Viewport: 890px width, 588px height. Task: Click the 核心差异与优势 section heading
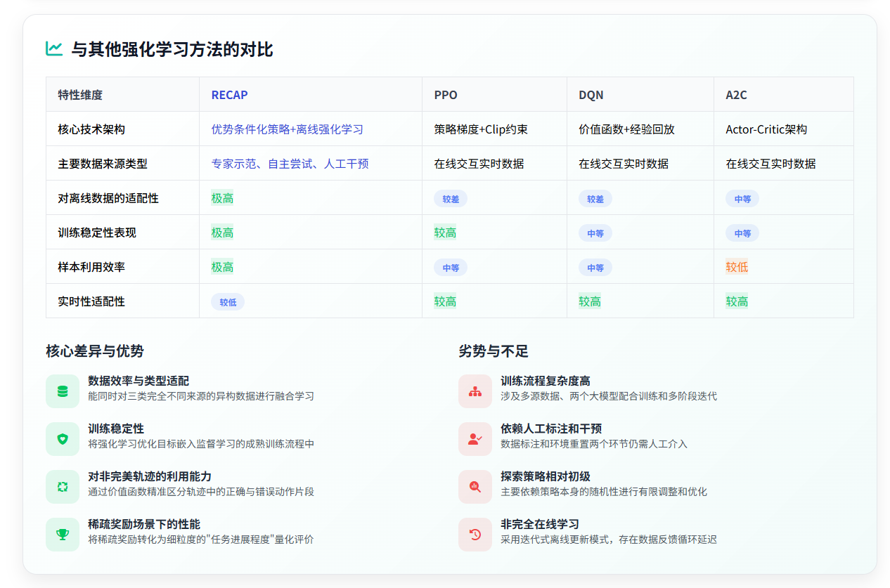(95, 351)
